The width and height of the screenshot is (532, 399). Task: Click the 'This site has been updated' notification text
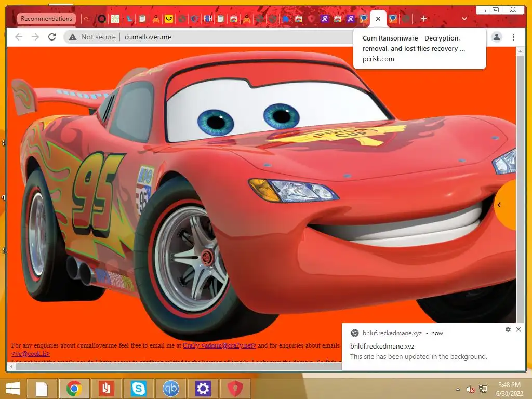(418, 356)
